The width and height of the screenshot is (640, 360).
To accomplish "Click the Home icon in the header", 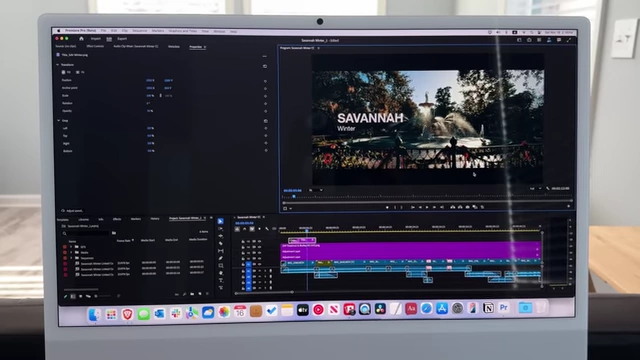I will point(81,39).
